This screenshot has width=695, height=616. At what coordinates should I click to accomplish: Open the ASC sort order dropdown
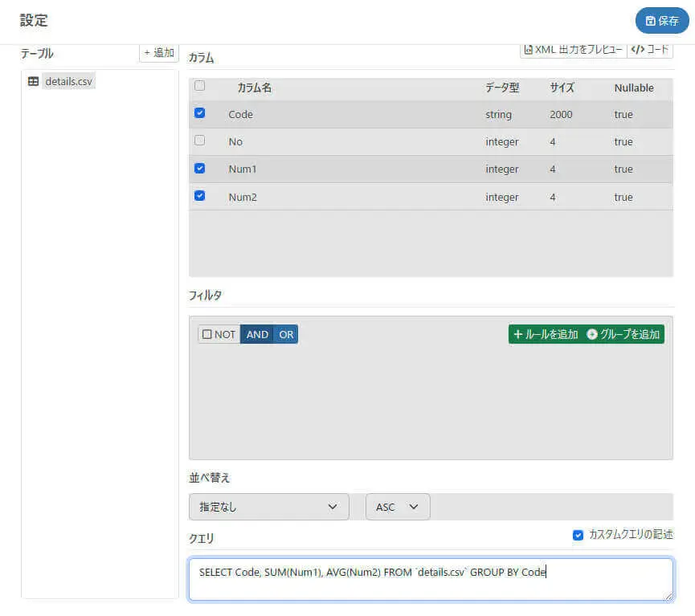coord(398,507)
